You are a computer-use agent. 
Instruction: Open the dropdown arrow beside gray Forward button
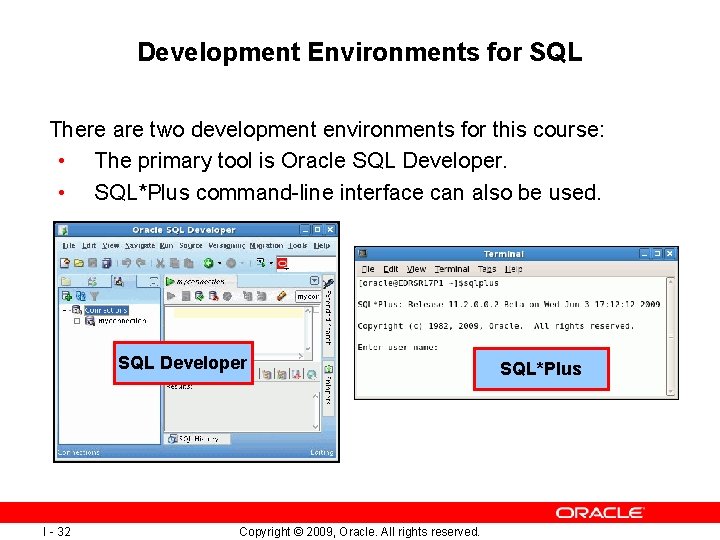pyautogui.click(x=242, y=264)
